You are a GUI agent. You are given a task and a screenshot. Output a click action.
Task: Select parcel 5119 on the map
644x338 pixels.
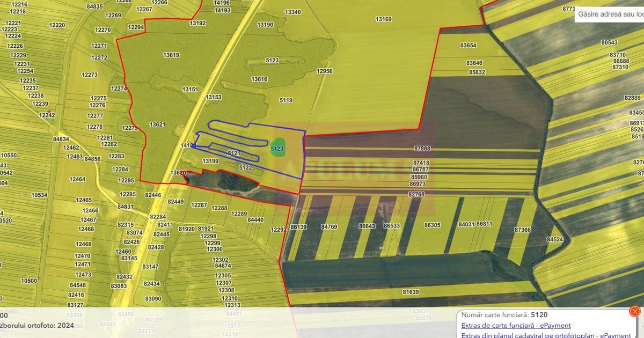pos(285,100)
